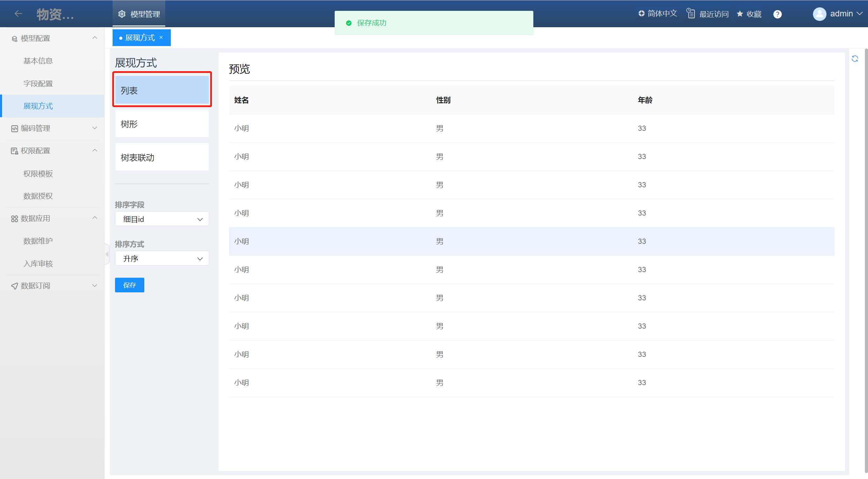868x479 pixels.
Task: Click the 保存 button
Action: (130, 285)
